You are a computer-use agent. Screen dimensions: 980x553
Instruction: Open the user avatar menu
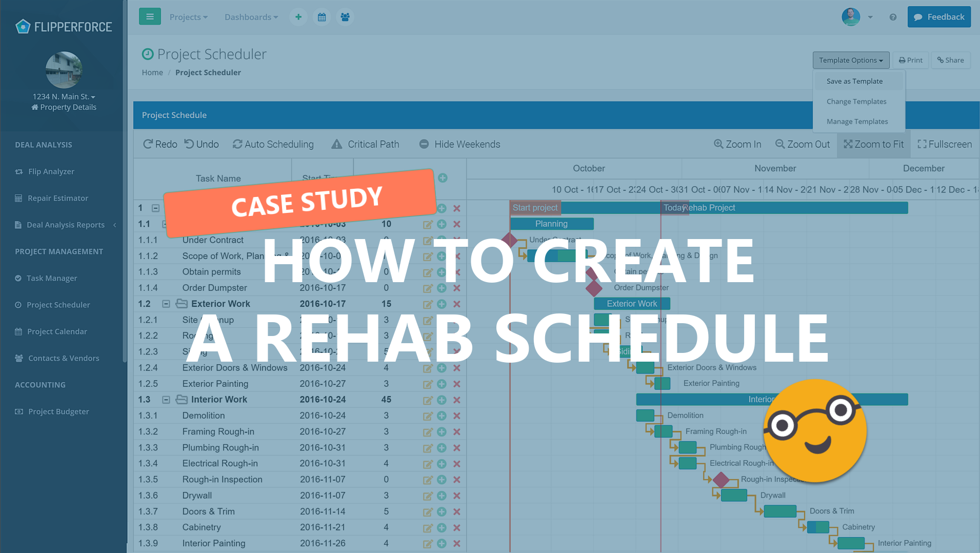[x=857, y=17]
